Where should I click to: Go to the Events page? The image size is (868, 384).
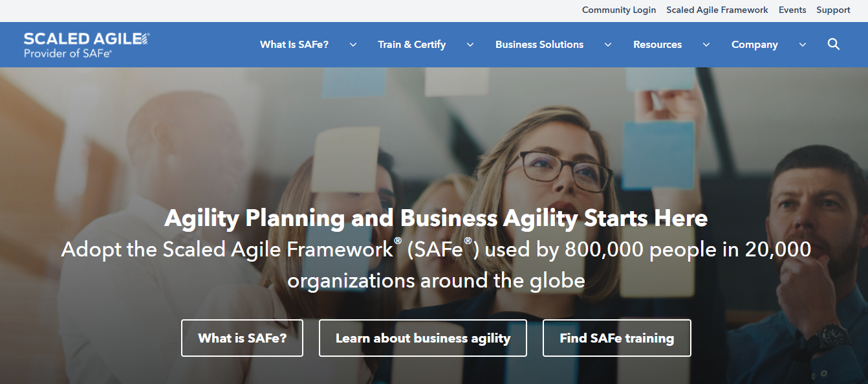coord(792,10)
